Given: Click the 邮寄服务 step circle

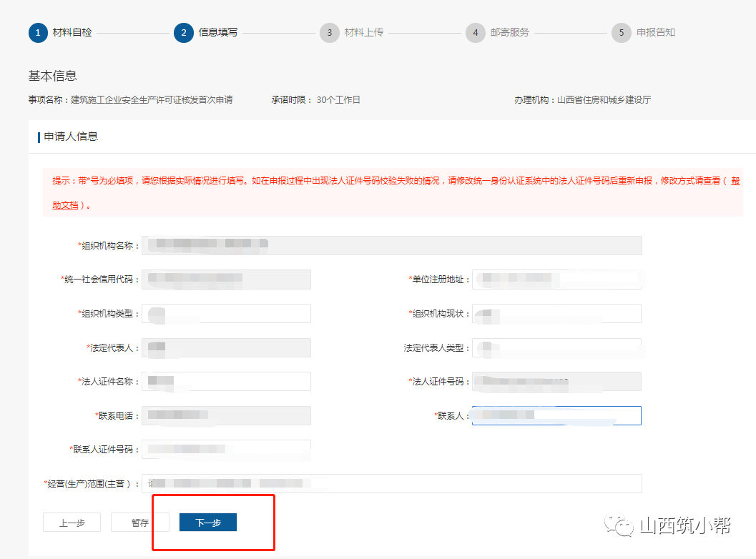Looking at the screenshot, I should coord(476,33).
